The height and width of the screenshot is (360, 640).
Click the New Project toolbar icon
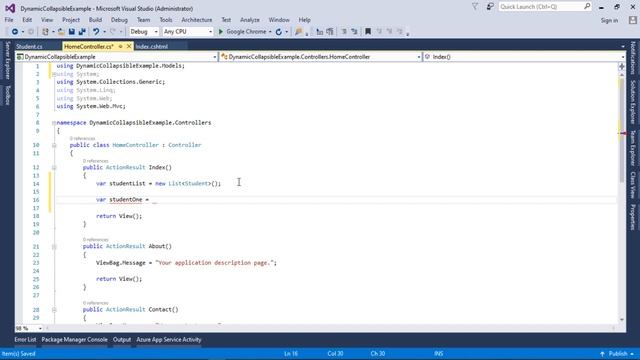(x=45, y=31)
